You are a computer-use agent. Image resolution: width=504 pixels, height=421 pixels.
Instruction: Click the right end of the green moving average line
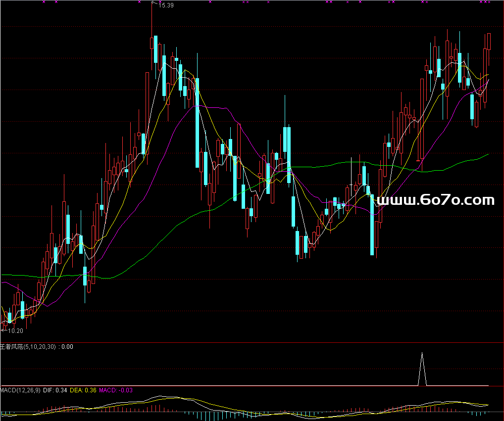[x=488, y=154]
